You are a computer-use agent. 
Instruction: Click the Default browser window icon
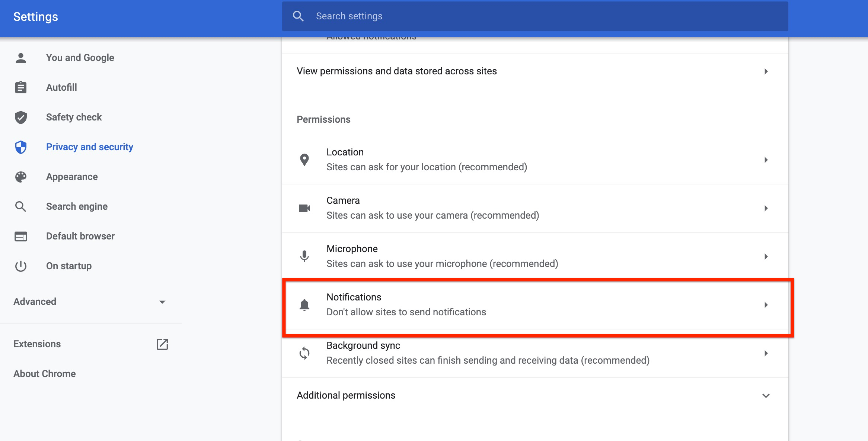pyautogui.click(x=21, y=236)
